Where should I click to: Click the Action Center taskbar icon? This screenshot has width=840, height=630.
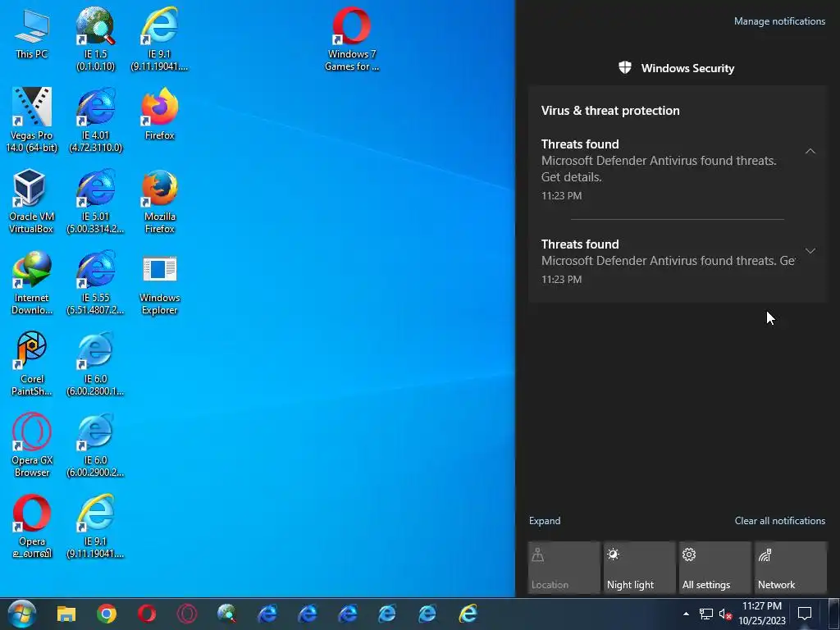point(805,614)
